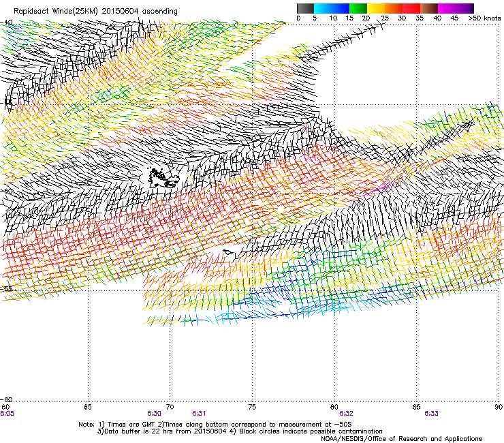Click the purple "8:05" swath time label

click(x=7, y=414)
